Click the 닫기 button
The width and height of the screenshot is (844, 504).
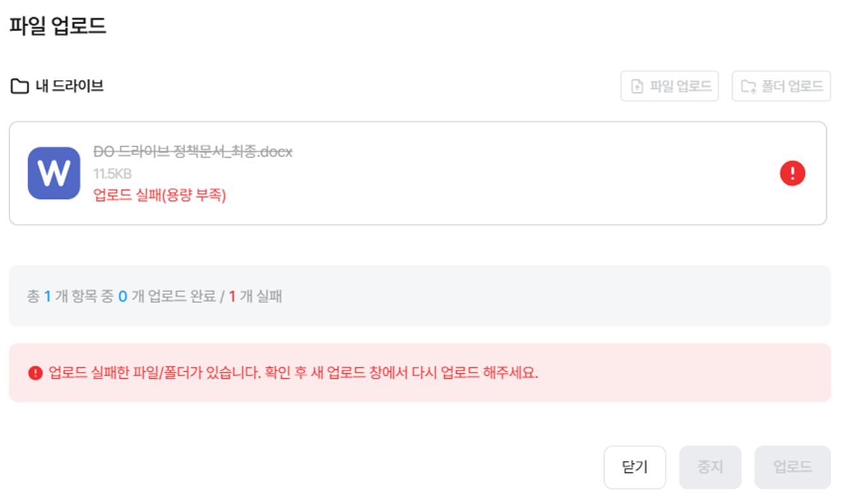click(x=634, y=467)
